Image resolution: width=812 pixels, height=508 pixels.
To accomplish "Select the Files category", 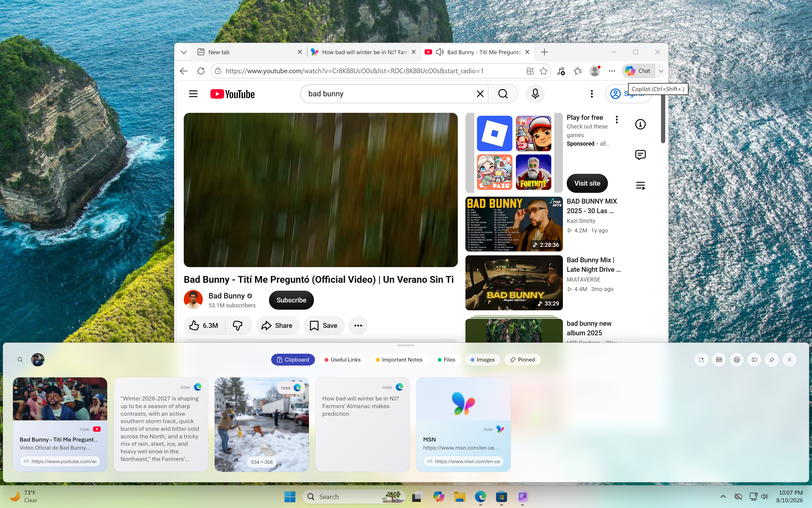I will 447,360.
